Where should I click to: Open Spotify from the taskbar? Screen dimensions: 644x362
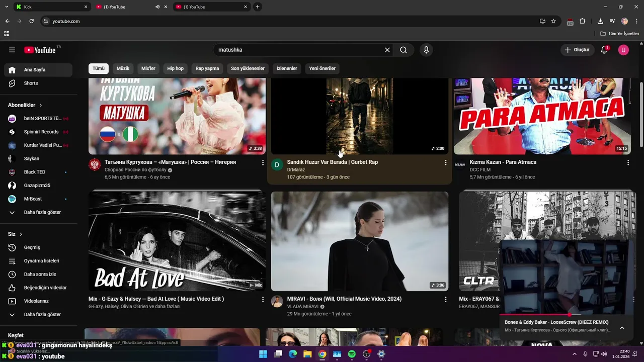click(352, 354)
